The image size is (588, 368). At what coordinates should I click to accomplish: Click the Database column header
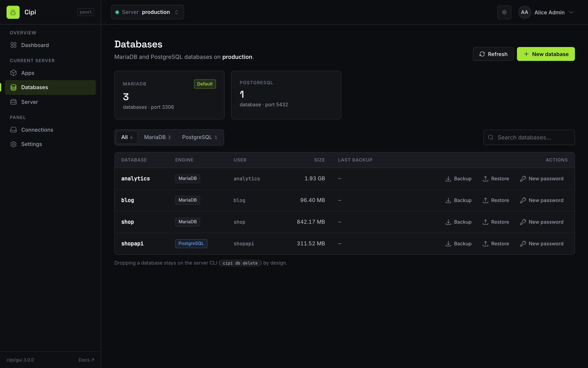[x=134, y=160]
